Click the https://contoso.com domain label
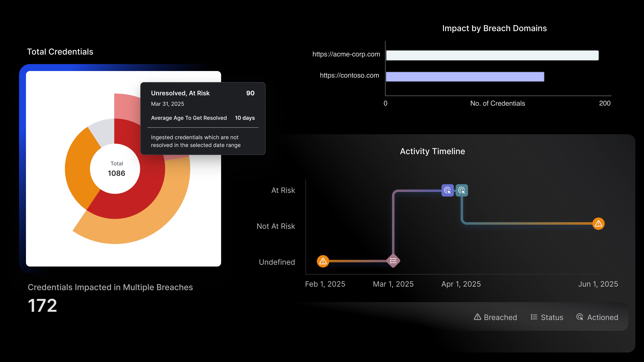The image size is (644, 362). [349, 75]
